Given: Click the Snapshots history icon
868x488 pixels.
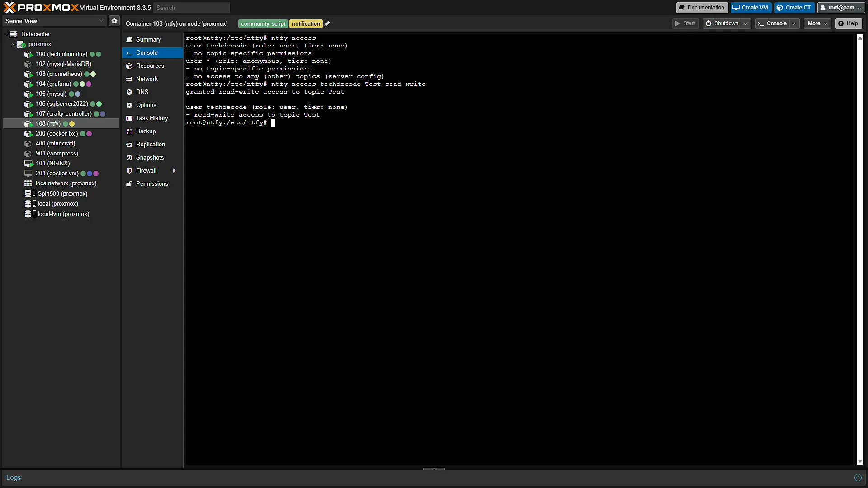Looking at the screenshot, I should click(x=129, y=158).
